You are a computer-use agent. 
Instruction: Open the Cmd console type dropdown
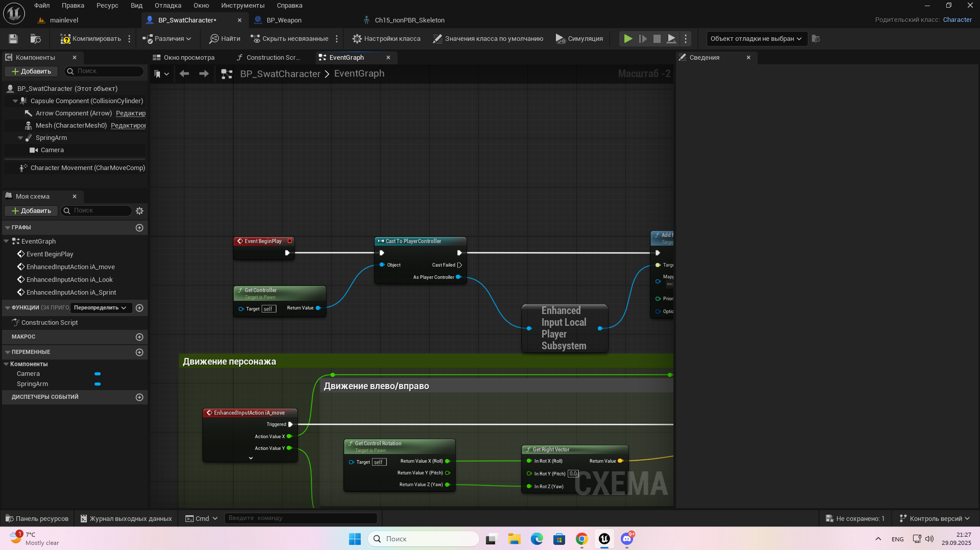201,518
